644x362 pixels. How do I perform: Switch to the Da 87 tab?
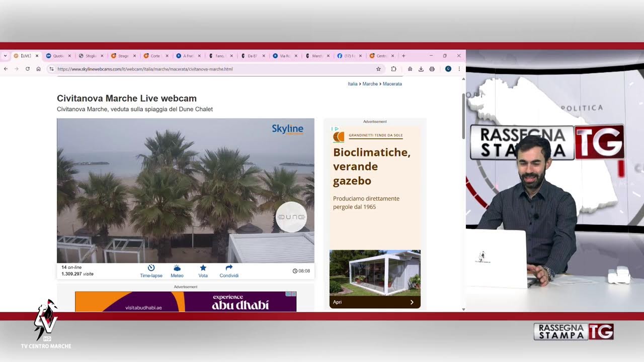click(253, 56)
